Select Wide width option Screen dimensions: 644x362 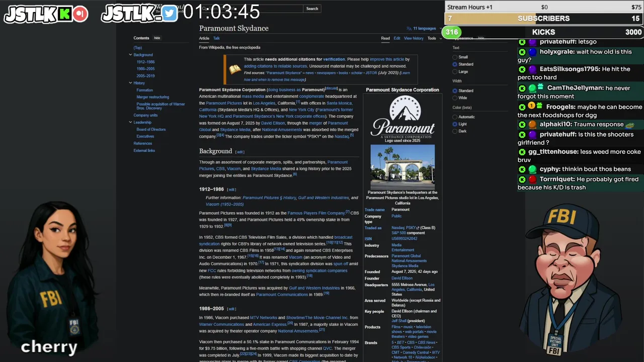[x=455, y=98]
